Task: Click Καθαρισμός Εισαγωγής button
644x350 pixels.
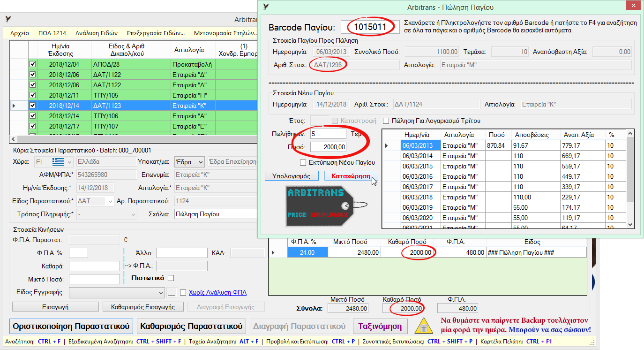Action: pyautogui.click(x=143, y=307)
